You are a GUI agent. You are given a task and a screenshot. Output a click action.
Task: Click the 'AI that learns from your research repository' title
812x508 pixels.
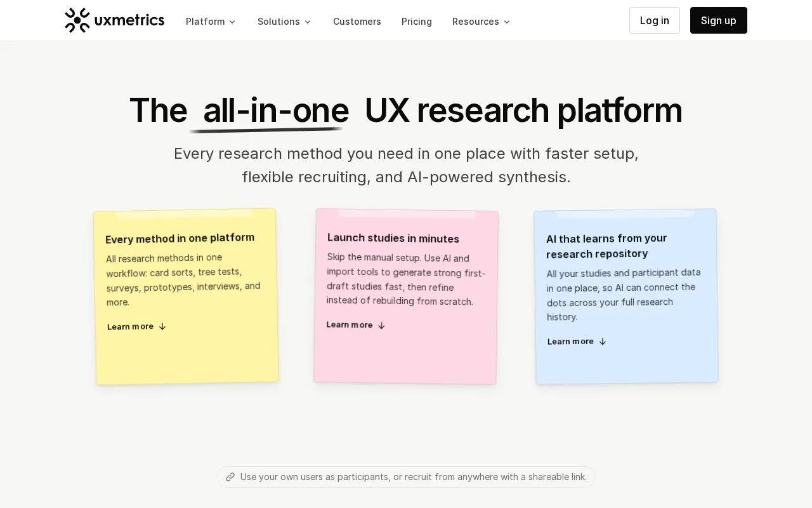606,246
